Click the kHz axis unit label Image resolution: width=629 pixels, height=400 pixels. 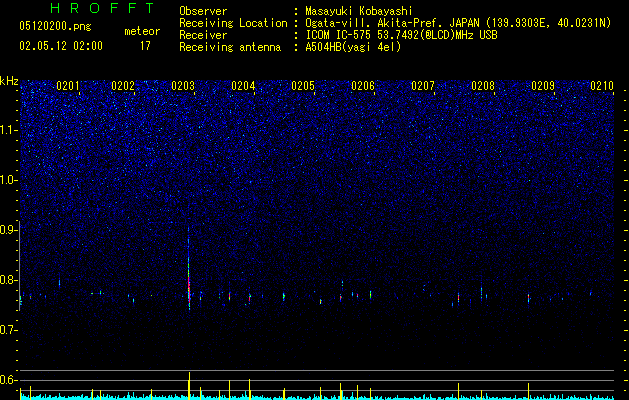click(9, 81)
